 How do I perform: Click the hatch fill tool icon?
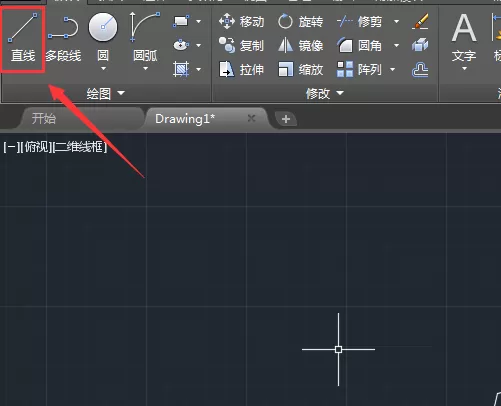(181, 69)
